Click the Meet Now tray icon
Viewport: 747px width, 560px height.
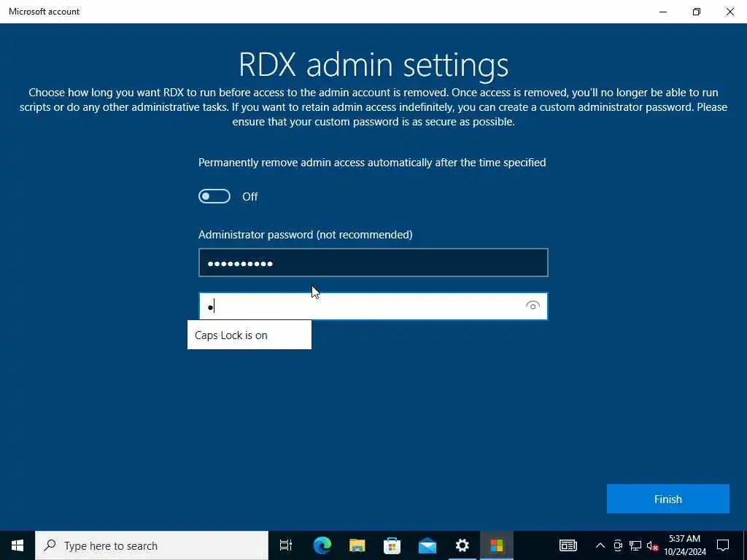pyautogui.click(x=618, y=545)
